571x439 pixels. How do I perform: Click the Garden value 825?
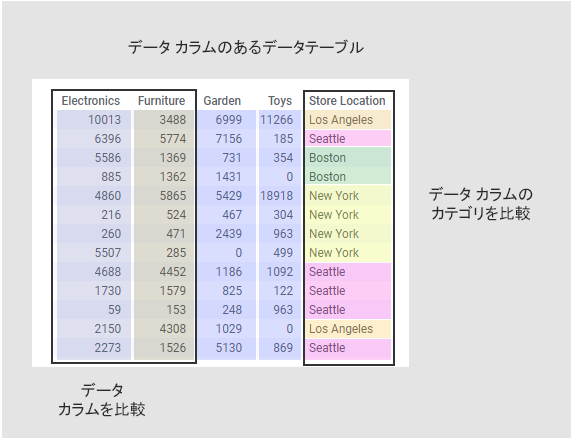click(x=232, y=290)
